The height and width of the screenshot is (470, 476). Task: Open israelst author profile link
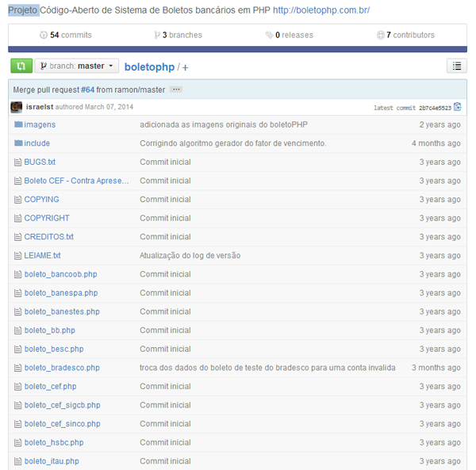[x=40, y=107]
